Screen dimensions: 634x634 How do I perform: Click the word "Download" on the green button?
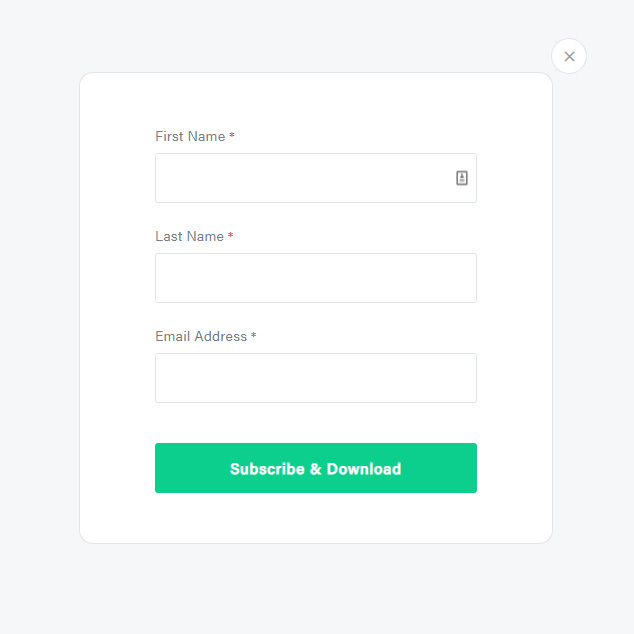pyautogui.click(x=364, y=469)
